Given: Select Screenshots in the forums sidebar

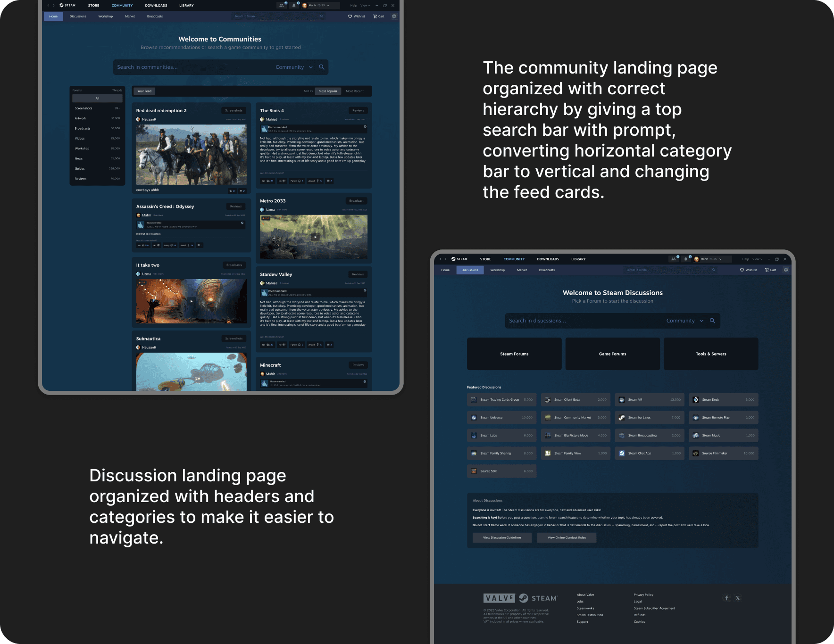Looking at the screenshot, I should [x=97, y=108].
